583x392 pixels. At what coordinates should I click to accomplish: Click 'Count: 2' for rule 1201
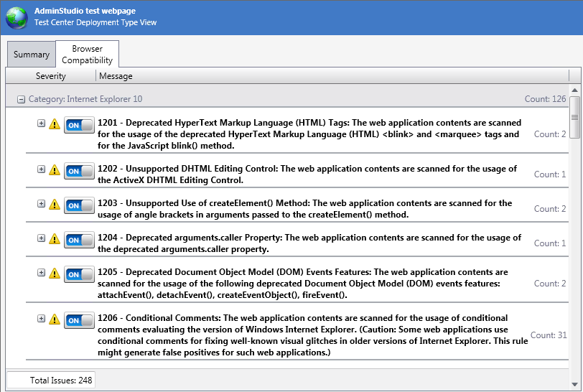coord(550,134)
